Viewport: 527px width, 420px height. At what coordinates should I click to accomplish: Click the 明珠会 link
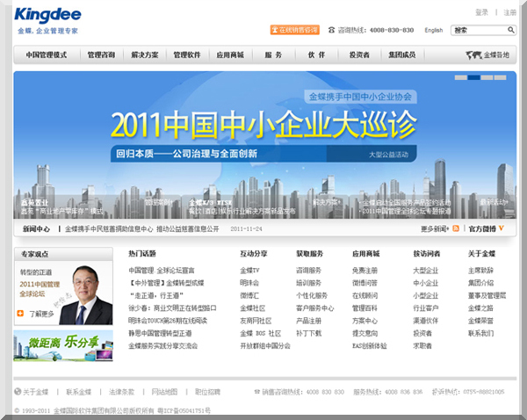pyautogui.click(x=249, y=283)
